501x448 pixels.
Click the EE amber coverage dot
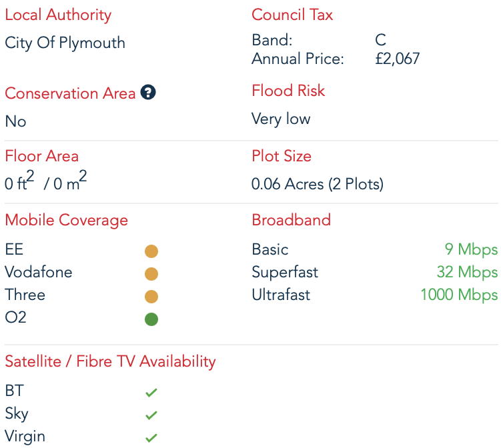point(151,251)
